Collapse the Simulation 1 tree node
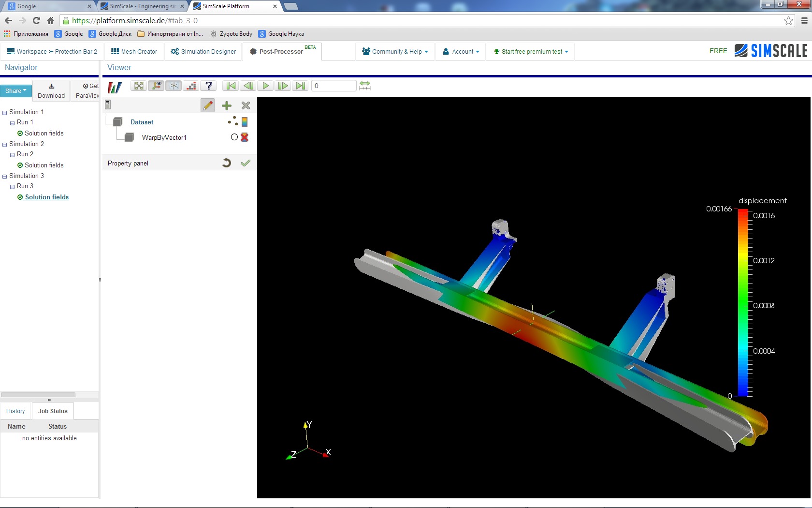The width and height of the screenshot is (812, 508). coord(5,113)
